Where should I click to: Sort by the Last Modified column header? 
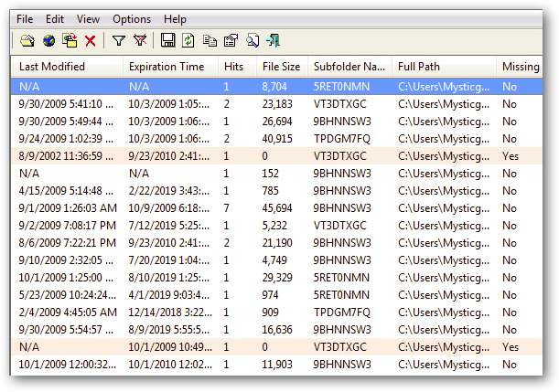[52, 67]
